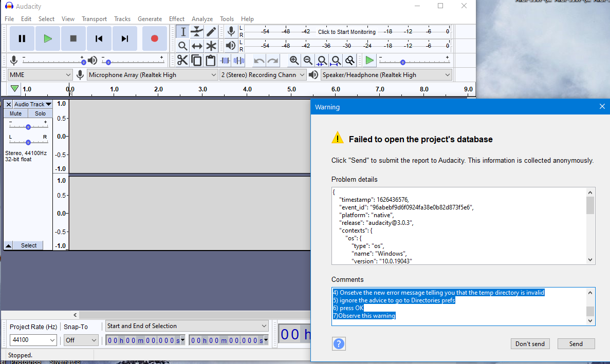Select the Selection (I-beam) tool
This screenshot has width=610, height=364.
tap(183, 32)
